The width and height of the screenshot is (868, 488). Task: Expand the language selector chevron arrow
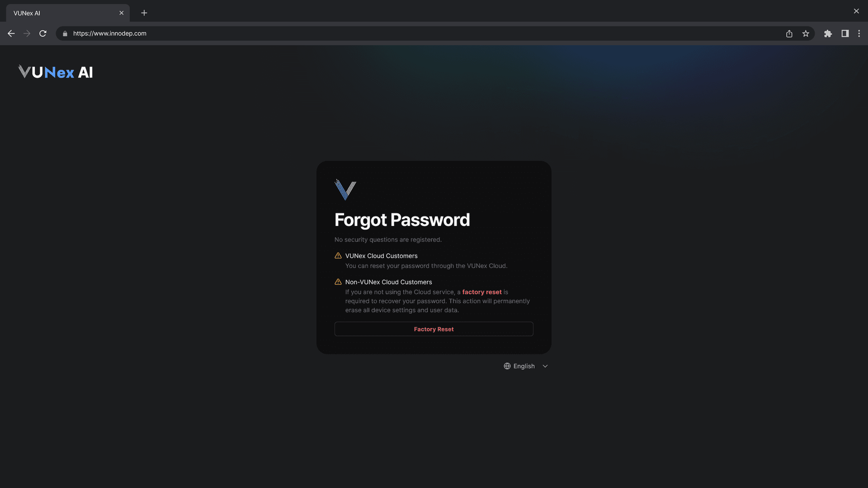tap(545, 366)
